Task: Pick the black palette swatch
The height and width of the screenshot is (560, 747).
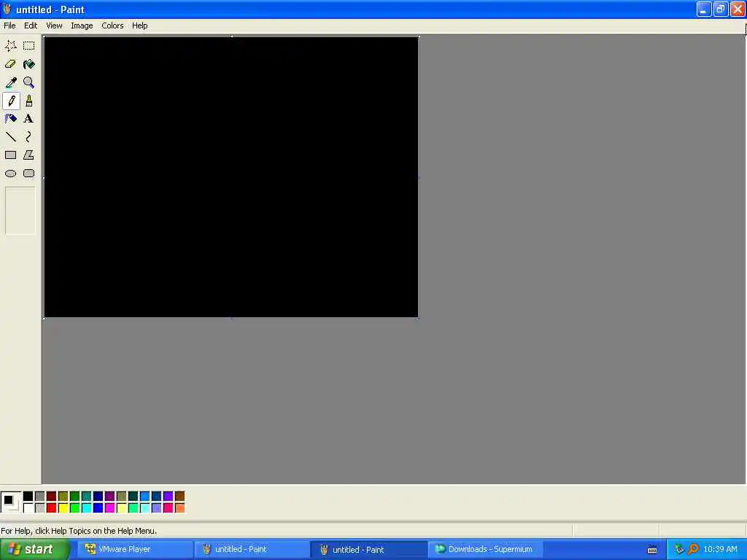Action: pos(28,496)
